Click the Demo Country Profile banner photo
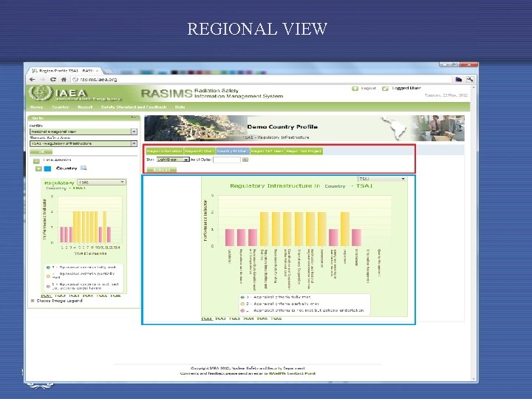 [195, 129]
